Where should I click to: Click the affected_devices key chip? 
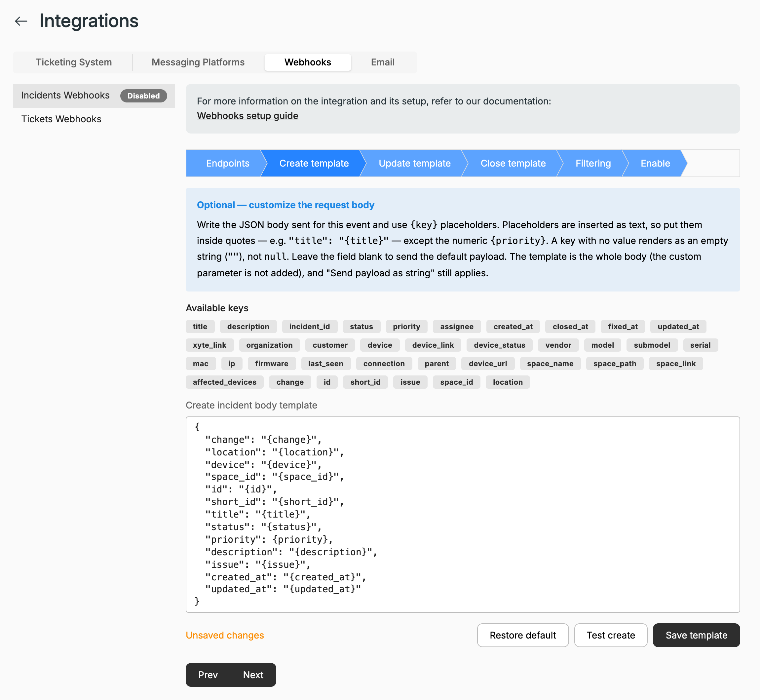pyautogui.click(x=225, y=382)
